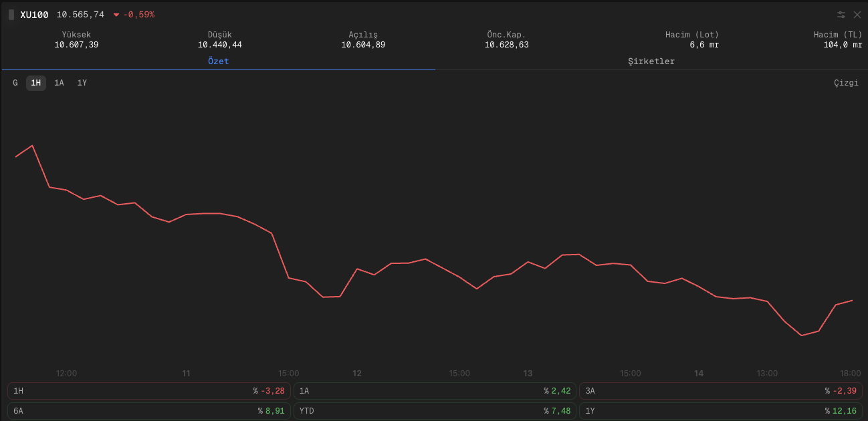Click the date 12 marker on time axis
Screen dimensions: 868x421
pos(357,374)
